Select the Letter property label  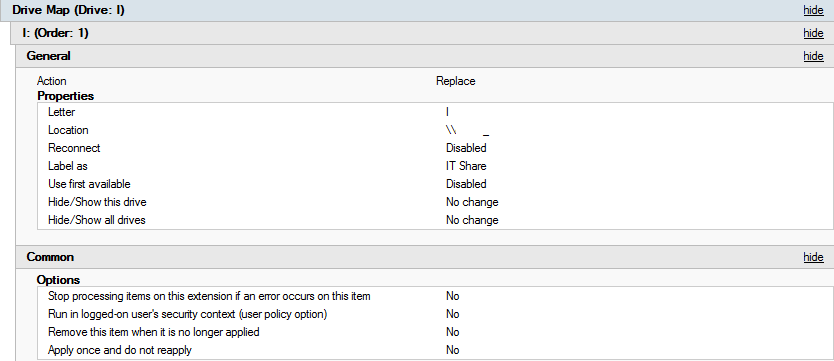(x=61, y=112)
